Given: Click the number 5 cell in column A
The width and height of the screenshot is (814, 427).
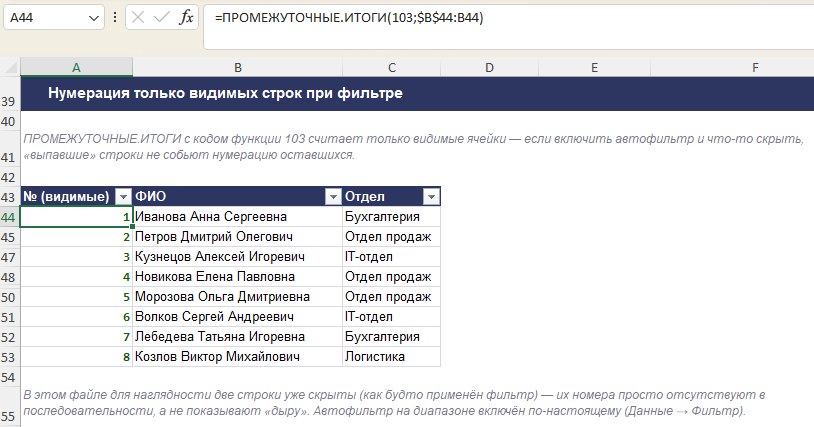Looking at the screenshot, I should 76,297.
